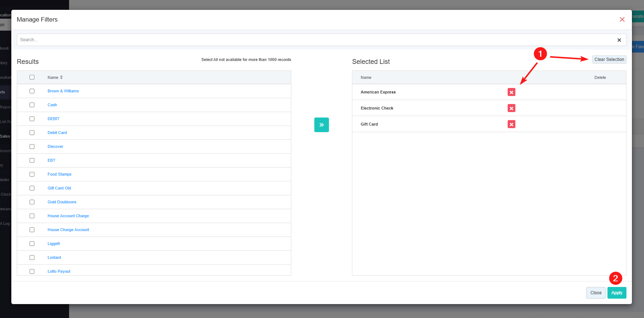This screenshot has width=644, height=318.
Task: Open the Brown & Williams link
Action: tap(63, 91)
